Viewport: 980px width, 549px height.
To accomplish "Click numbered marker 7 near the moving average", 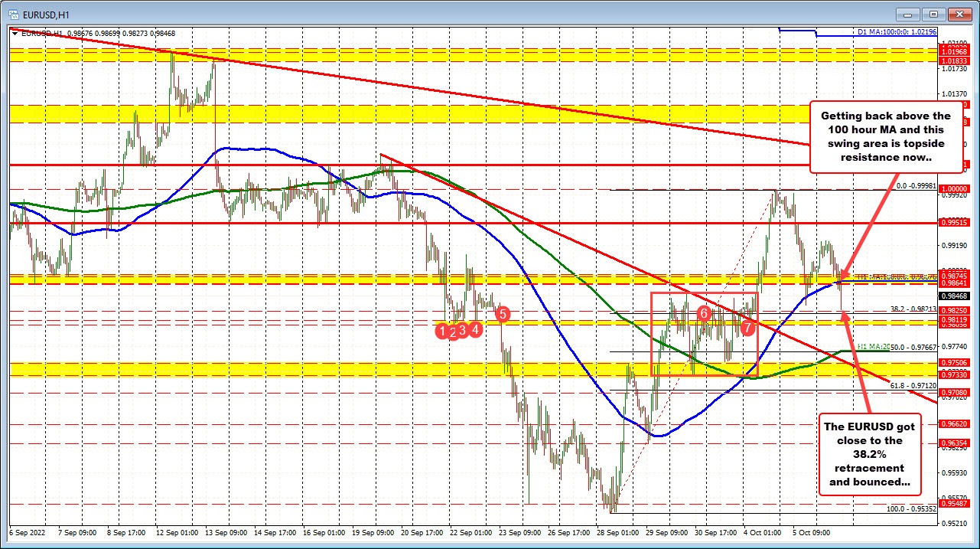I will coord(747,328).
